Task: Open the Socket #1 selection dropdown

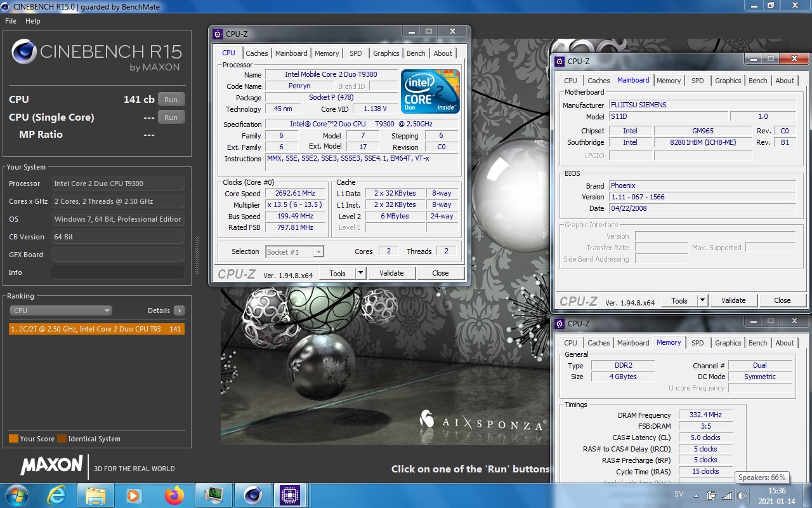Action: pyautogui.click(x=295, y=252)
